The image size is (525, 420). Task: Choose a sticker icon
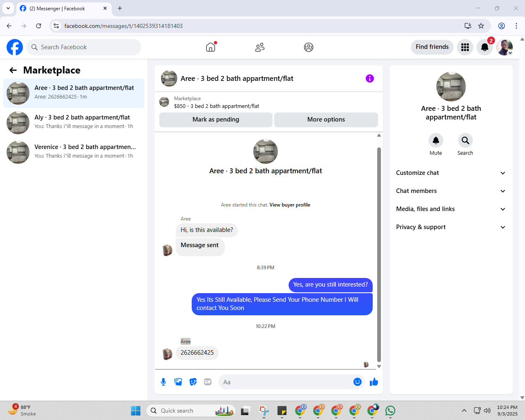pyautogui.click(x=193, y=382)
